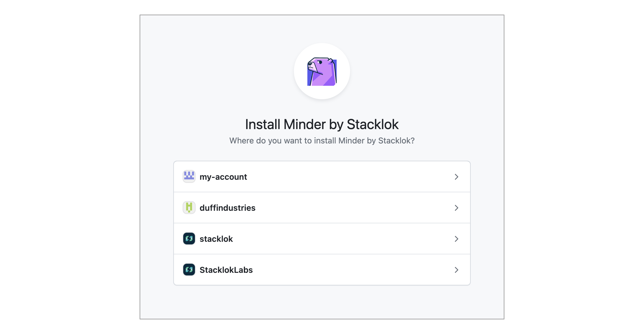Click the green H avatar for duffindustries

pos(189,208)
